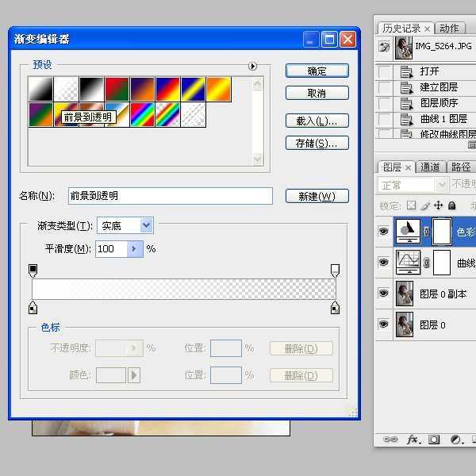This screenshot has width=476, height=476.
Task: Open the smoothness slider arrow
Action: [134, 249]
